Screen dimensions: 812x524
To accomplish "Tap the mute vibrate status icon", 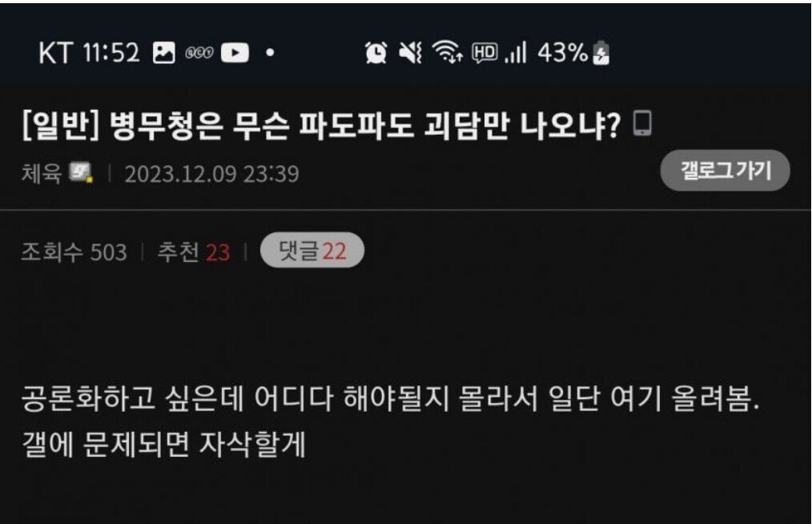I will [410, 52].
